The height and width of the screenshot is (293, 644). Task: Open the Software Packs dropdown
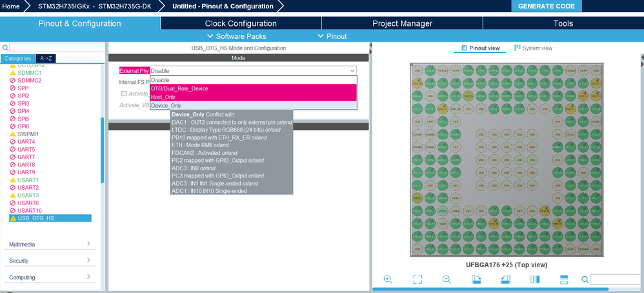point(237,36)
